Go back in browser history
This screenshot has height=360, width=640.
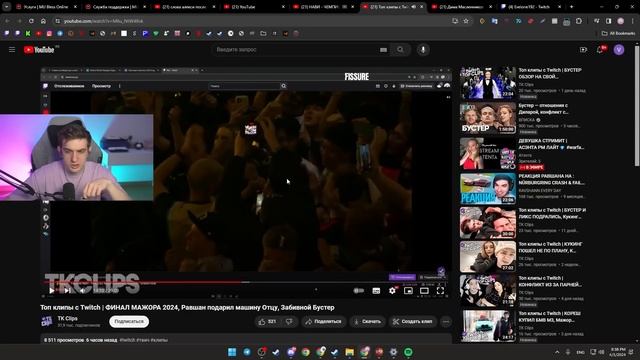pos(7,21)
